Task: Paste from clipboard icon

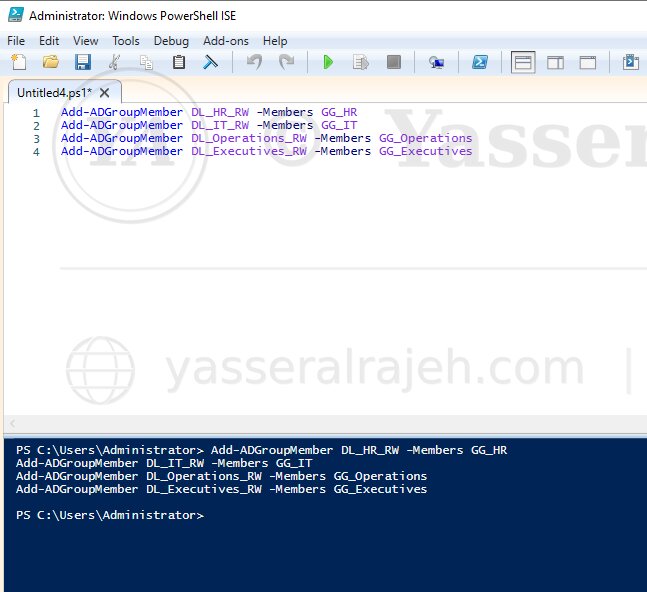Action: (178, 62)
